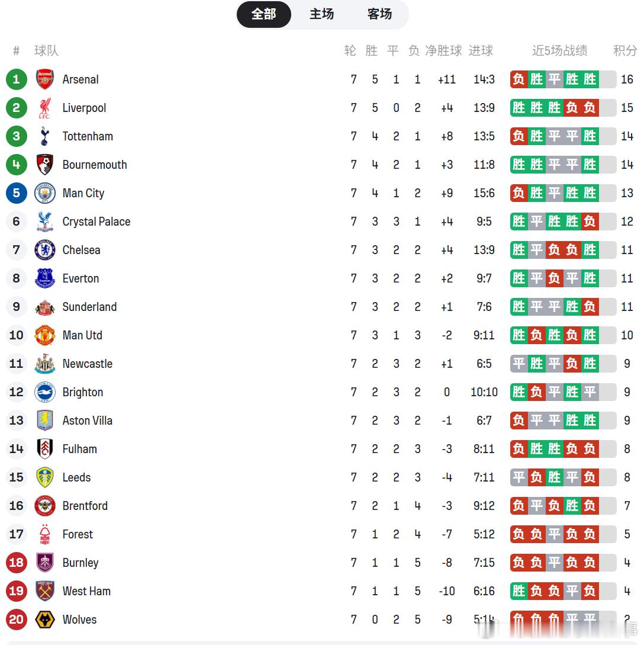The height and width of the screenshot is (645, 644).
Task: Click the 净胜球 goal difference column header
Action: point(443,51)
